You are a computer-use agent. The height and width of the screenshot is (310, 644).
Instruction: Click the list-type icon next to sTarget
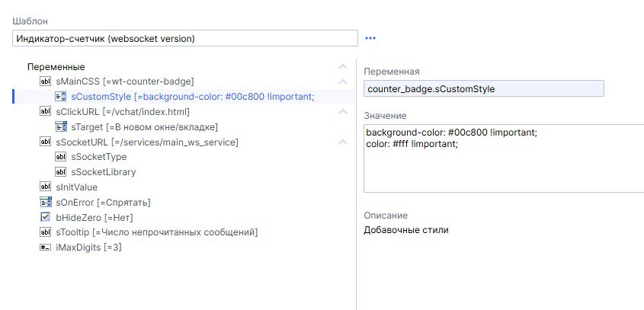(61, 126)
